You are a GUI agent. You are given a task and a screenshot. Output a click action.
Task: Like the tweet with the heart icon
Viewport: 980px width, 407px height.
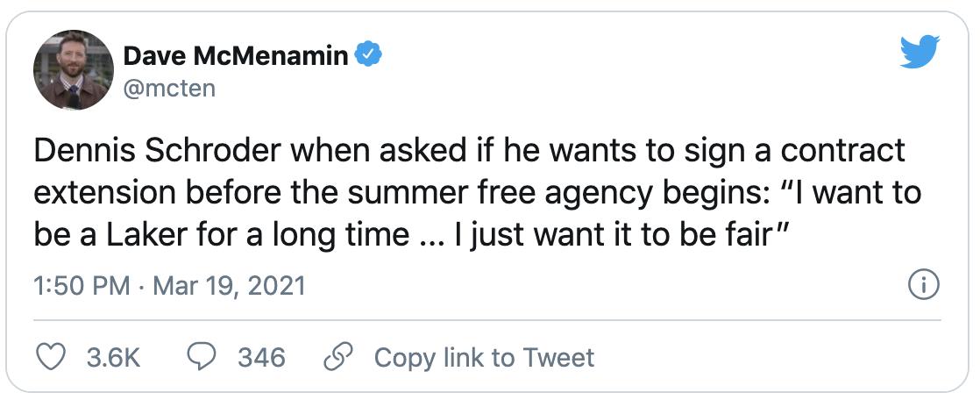(x=54, y=357)
